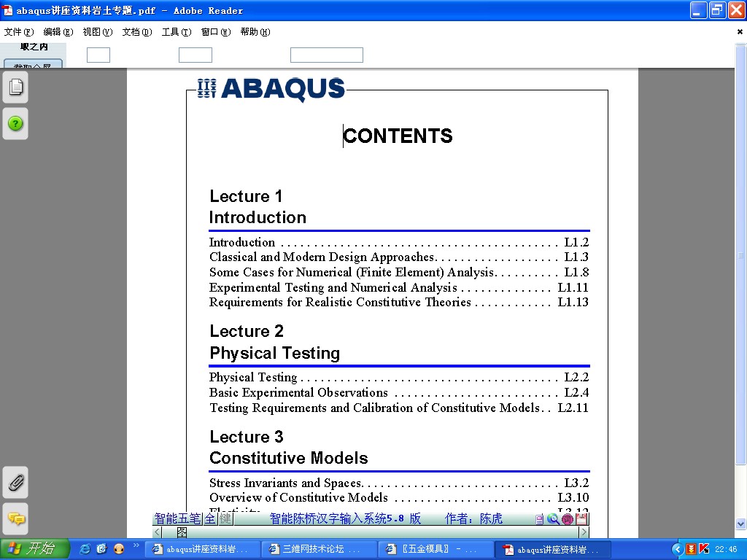Open the 工具(T) menu

tap(177, 32)
